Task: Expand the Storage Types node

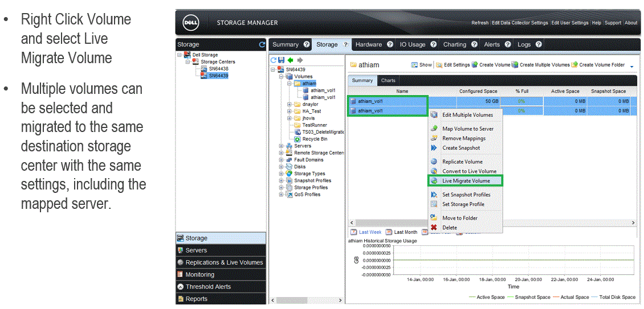Action: [x=282, y=174]
